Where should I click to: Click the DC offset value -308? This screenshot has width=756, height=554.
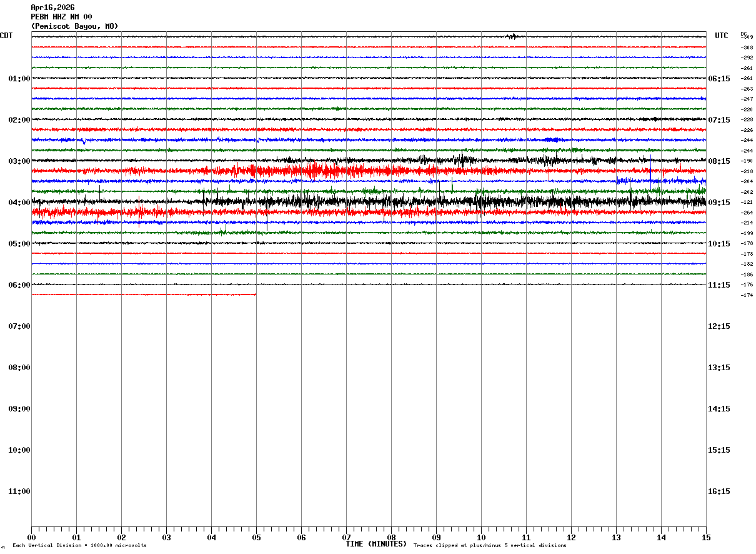pos(747,48)
